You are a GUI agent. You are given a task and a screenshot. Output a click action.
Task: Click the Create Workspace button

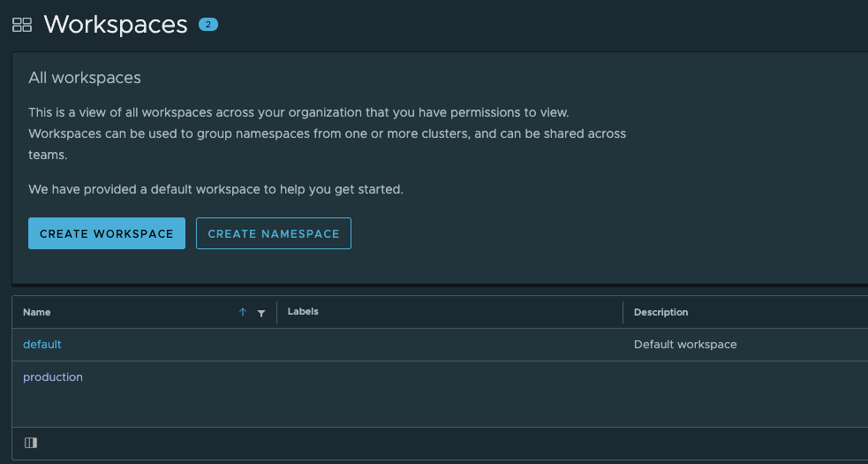[107, 233]
